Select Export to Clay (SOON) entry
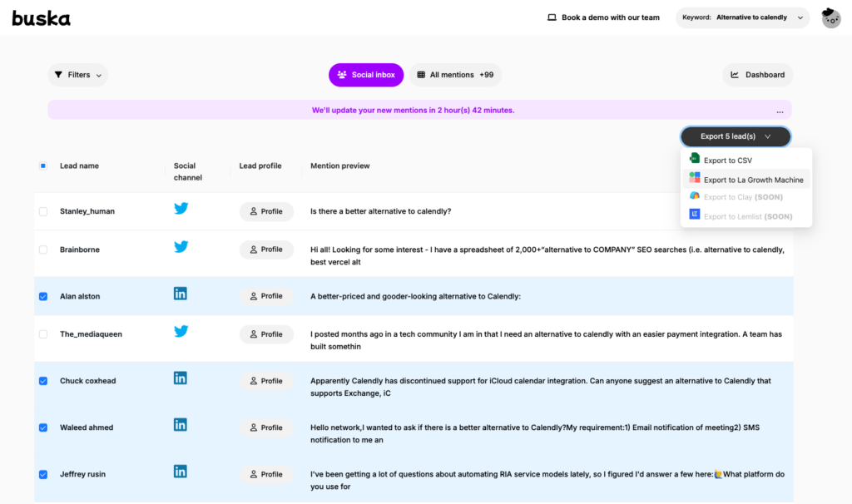852x504 pixels. tap(746, 197)
